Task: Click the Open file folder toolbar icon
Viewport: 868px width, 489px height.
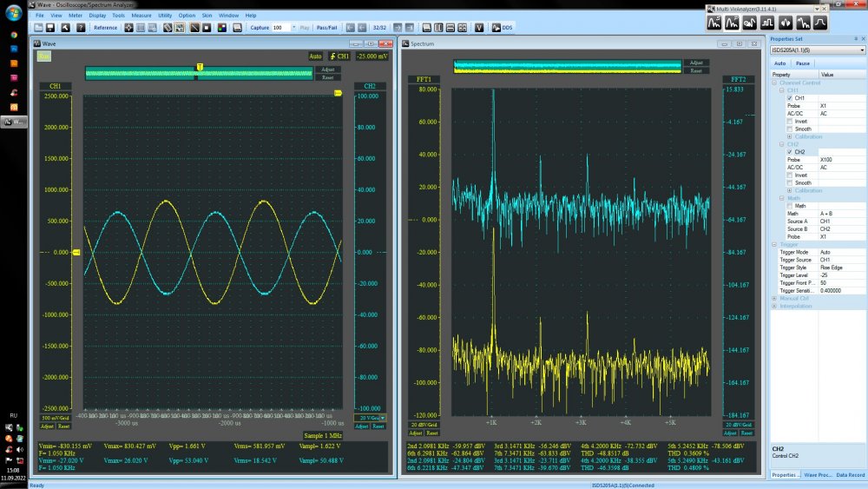Action: (x=39, y=28)
